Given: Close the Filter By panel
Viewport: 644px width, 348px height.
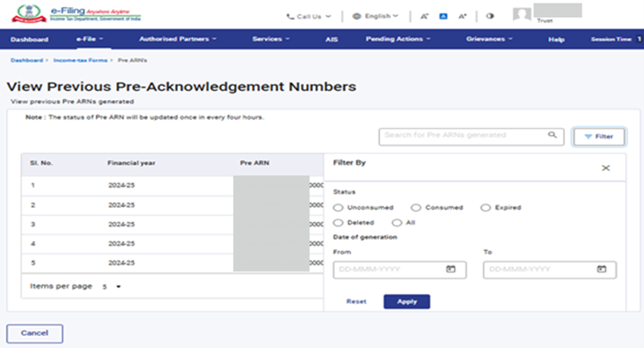Looking at the screenshot, I should click(x=606, y=168).
